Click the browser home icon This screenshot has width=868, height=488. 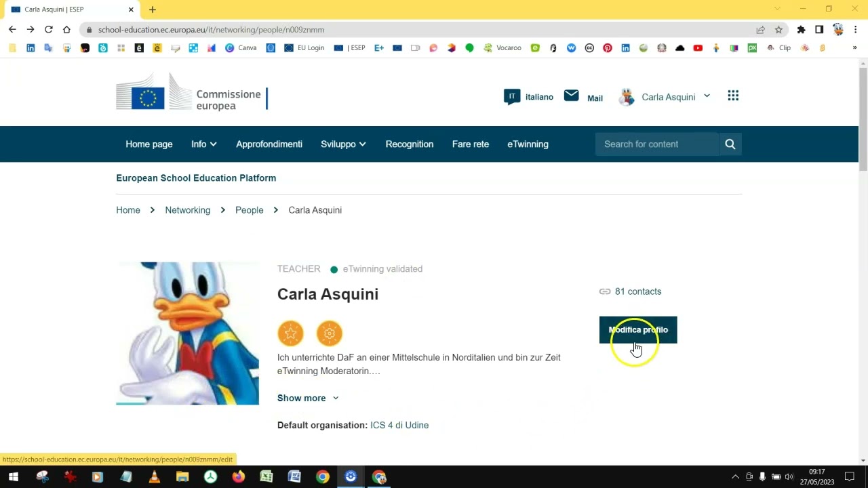click(66, 29)
